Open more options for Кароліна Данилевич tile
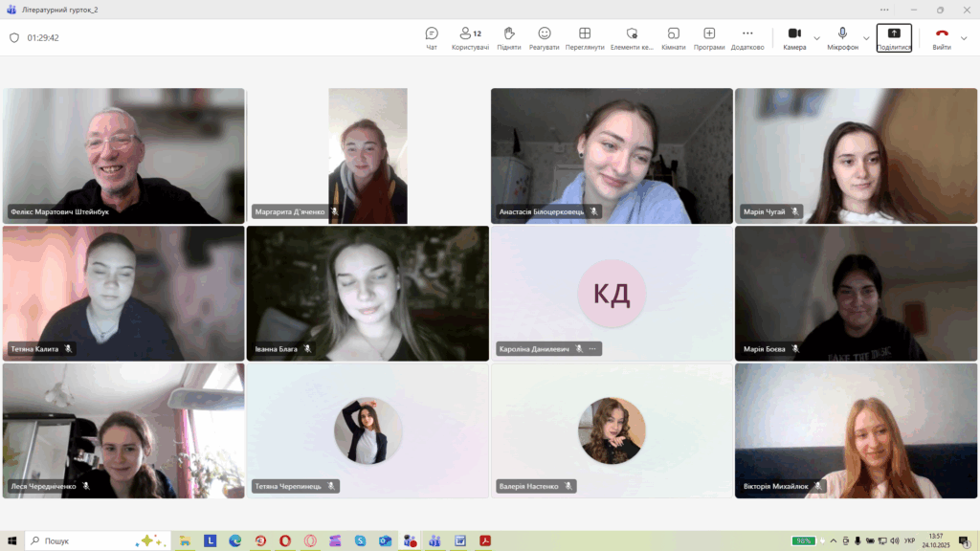 pyautogui.click(x=592, y=349)
